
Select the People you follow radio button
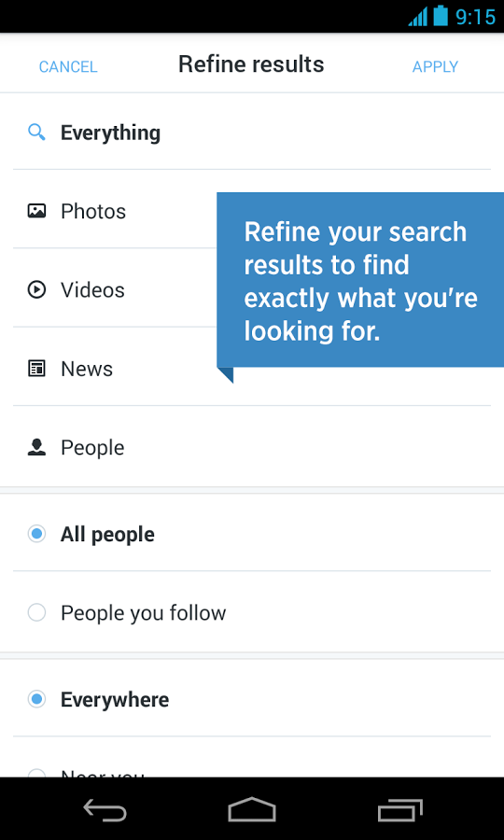pos(36,612)
